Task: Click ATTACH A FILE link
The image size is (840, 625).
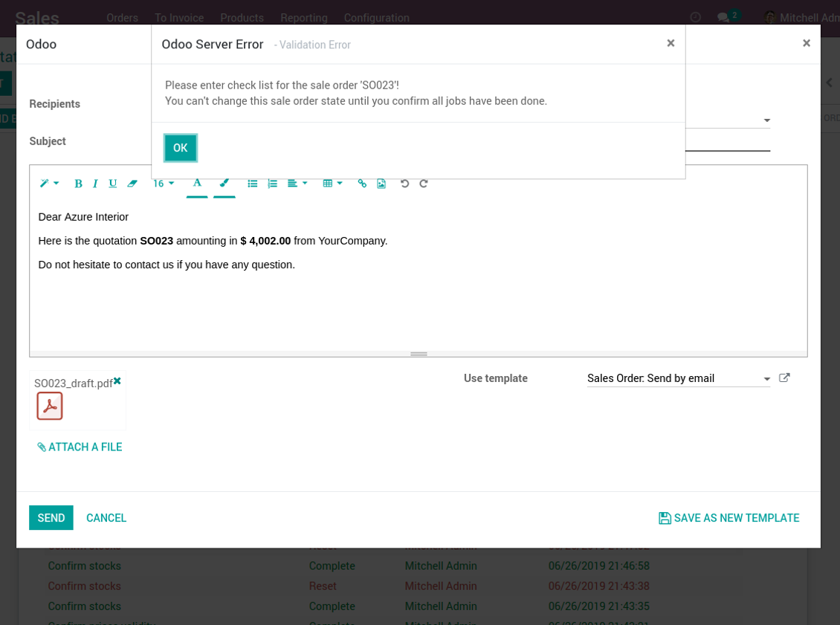Action: (x=80, y=447)
